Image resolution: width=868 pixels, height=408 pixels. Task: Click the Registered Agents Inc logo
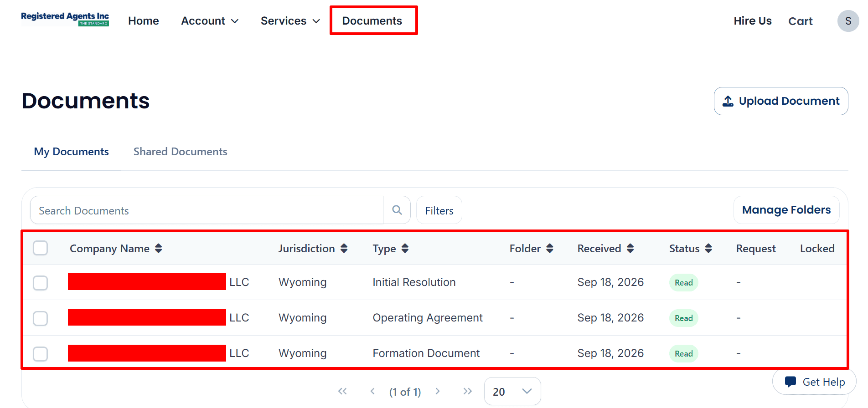coord(65,20)
